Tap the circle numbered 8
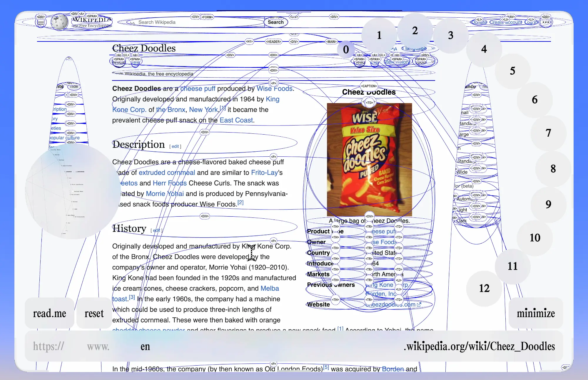 pyautogui.click(x=553, y=169)
